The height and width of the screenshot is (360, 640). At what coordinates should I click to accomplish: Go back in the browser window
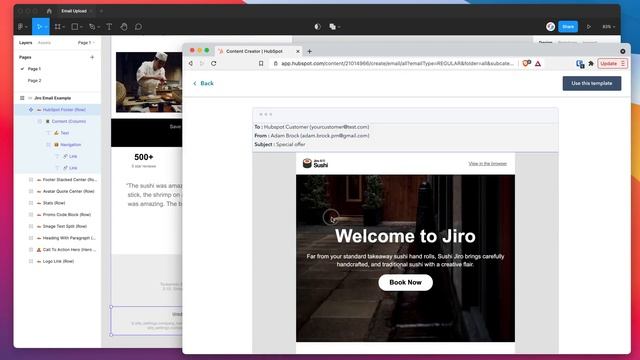pos(191,63)
